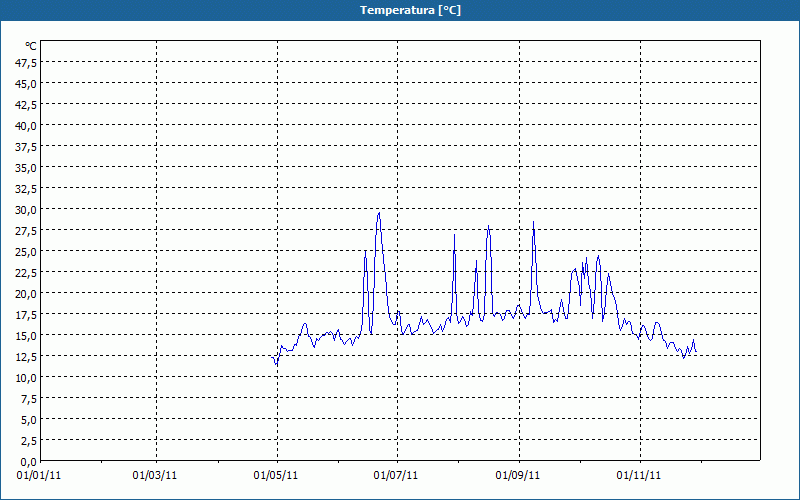Viewport: 800px width, 500px height.
Task: Select the 32,5 y-axis label
Action: click(x=26, y=189)
